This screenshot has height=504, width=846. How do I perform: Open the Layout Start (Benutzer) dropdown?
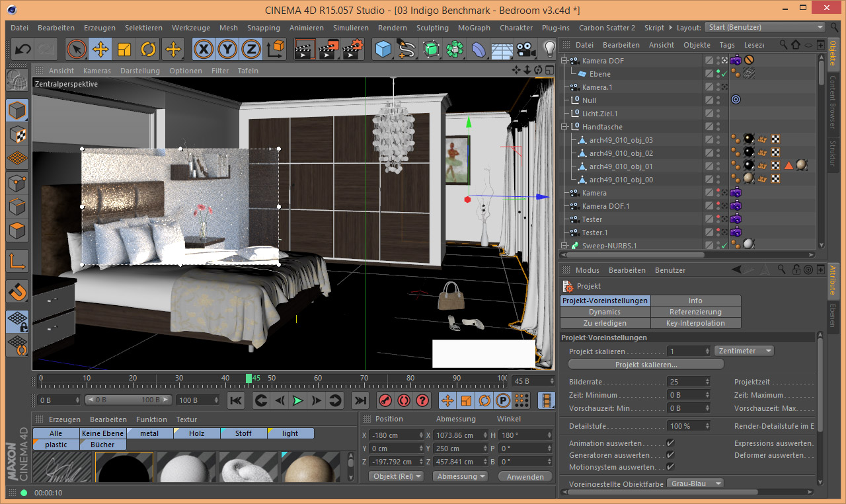[765, 27]
